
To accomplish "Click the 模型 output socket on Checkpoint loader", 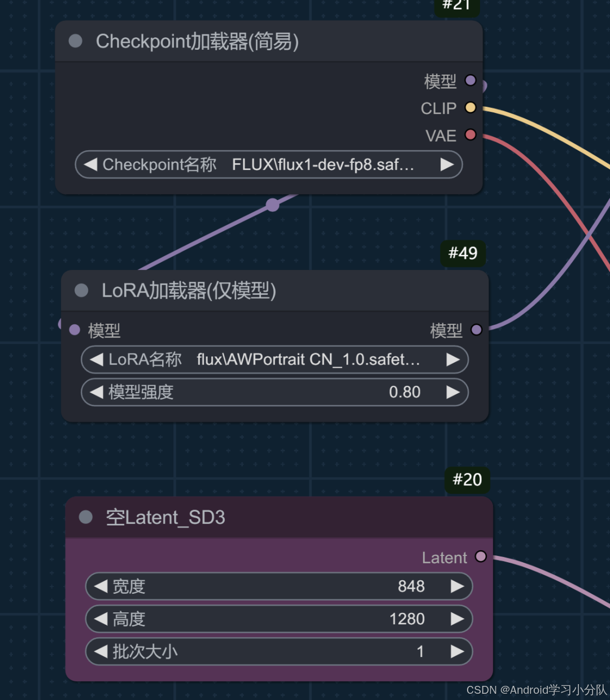I will click(470, 80).
